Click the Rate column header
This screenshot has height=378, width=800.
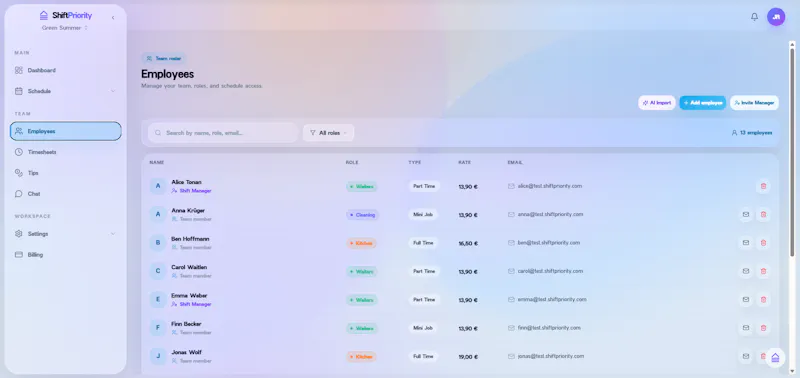pos(464,162)
